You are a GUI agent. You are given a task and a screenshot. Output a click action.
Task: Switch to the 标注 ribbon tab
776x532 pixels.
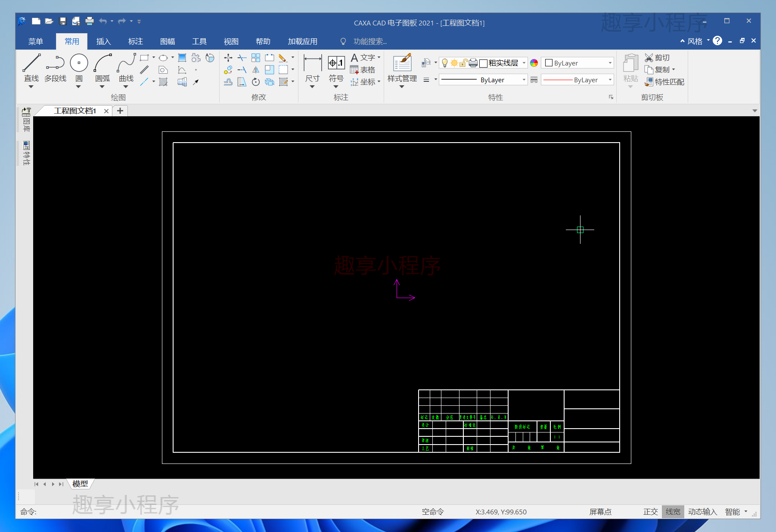135,41
